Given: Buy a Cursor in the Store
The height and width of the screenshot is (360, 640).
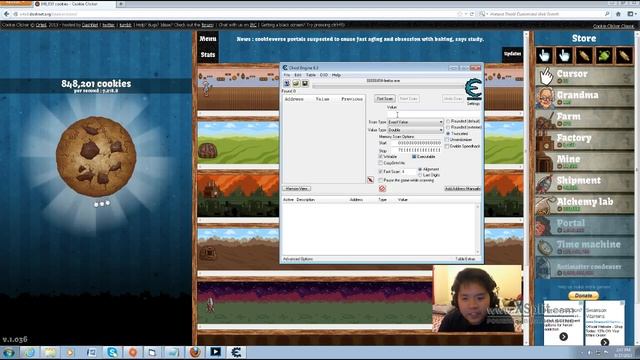Looking at the screenshot, I should [x=584, y=76].
